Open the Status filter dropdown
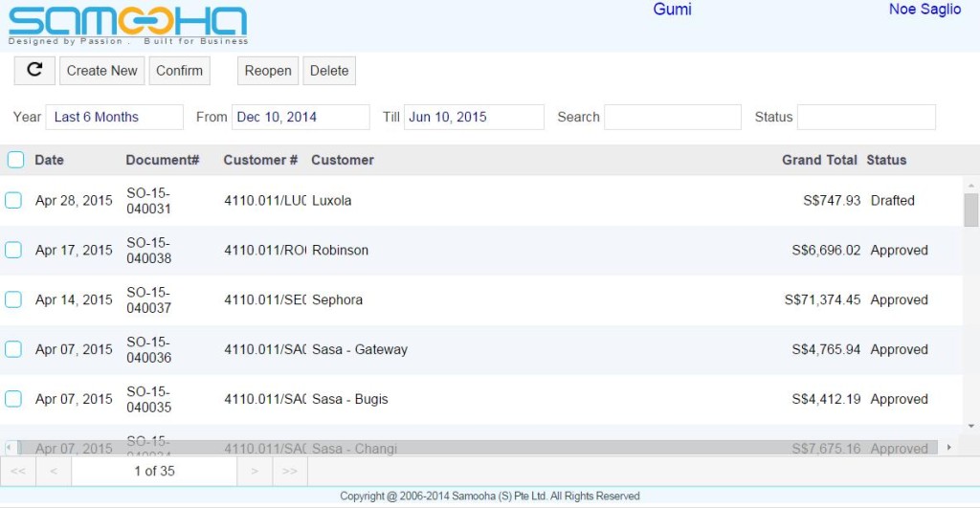 (866, 117)
